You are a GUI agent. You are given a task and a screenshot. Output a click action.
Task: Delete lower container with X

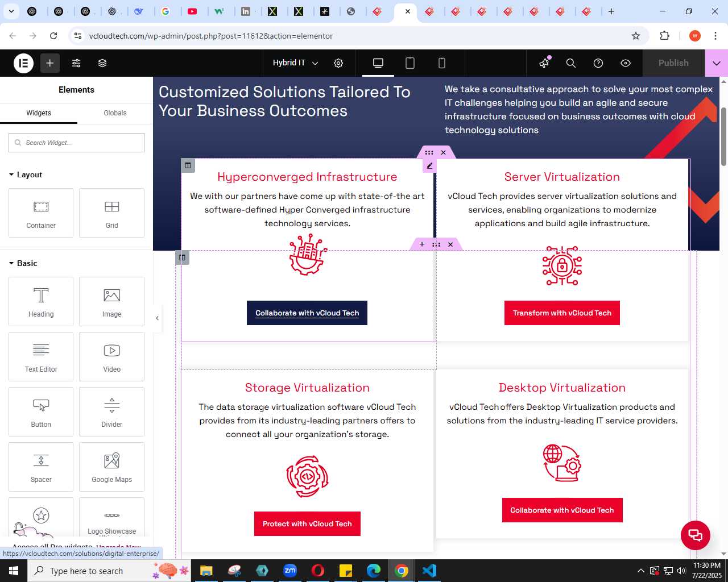450,244
